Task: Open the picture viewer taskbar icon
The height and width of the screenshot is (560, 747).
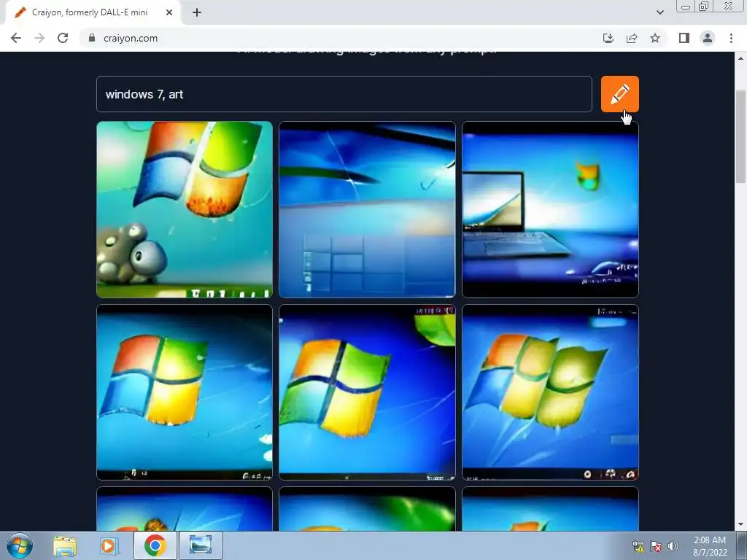Action: point(201,545)
